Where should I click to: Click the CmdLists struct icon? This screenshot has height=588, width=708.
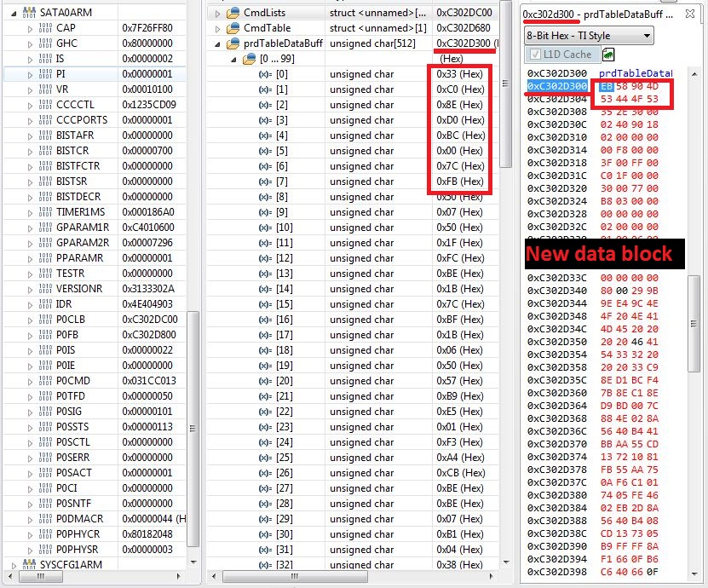(x=233, y=13)
